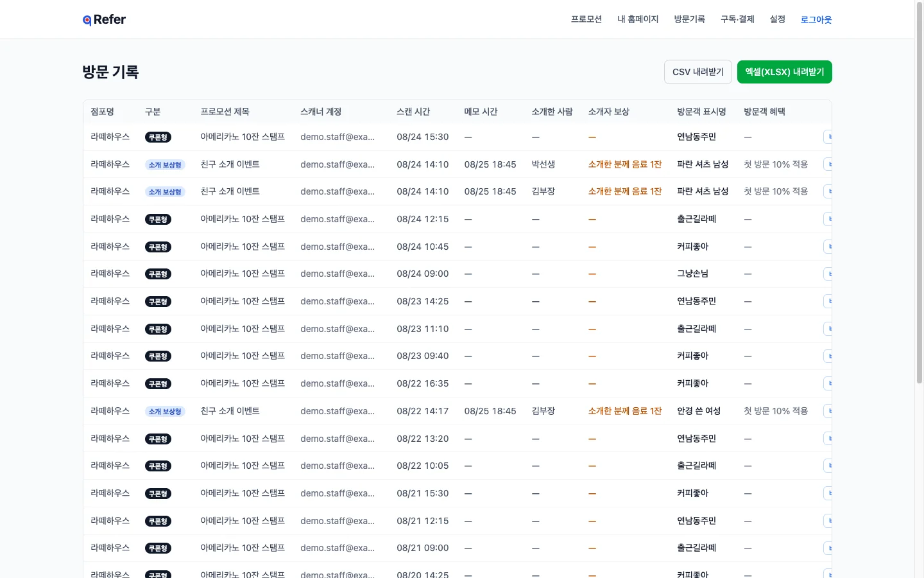Image resolution: width=924 pixels, height=578 pixels.
Task: Click 소개한 분께 음료 1잔 in 박선생 row
Action: click(x=625, y=164)
